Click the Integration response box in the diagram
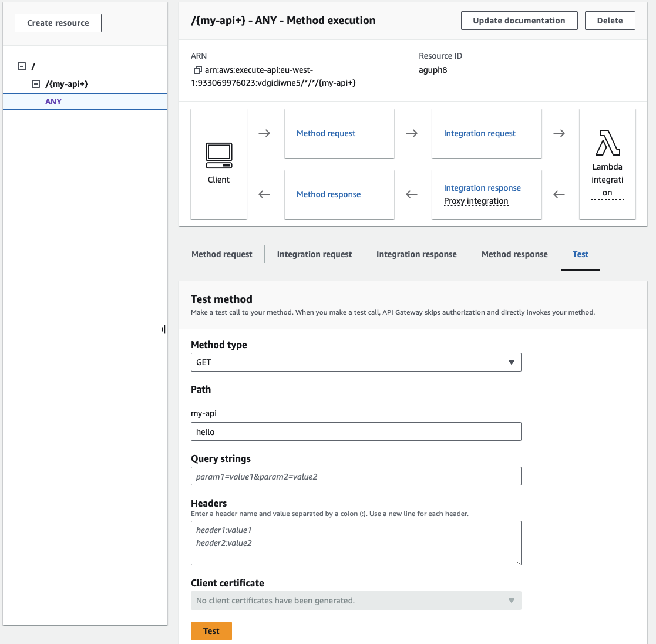656x644 pixels. point(482,188)
